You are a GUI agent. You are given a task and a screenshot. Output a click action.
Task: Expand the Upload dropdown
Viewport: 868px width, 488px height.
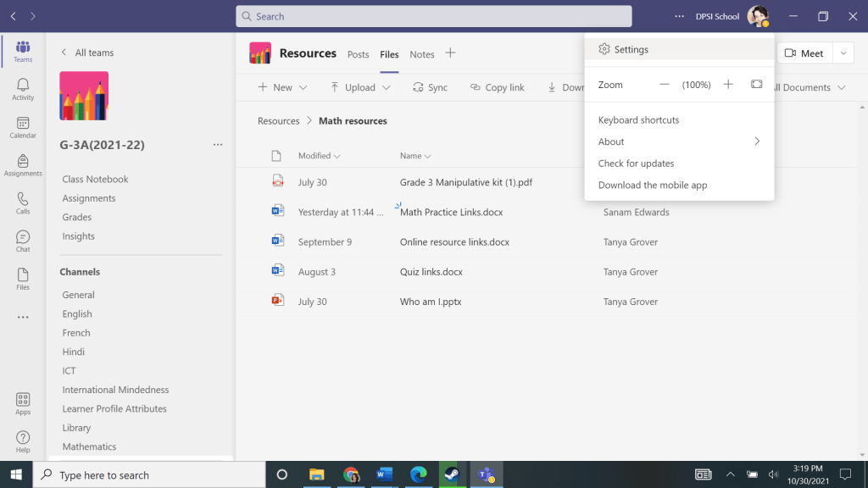(x=360, y=87)
